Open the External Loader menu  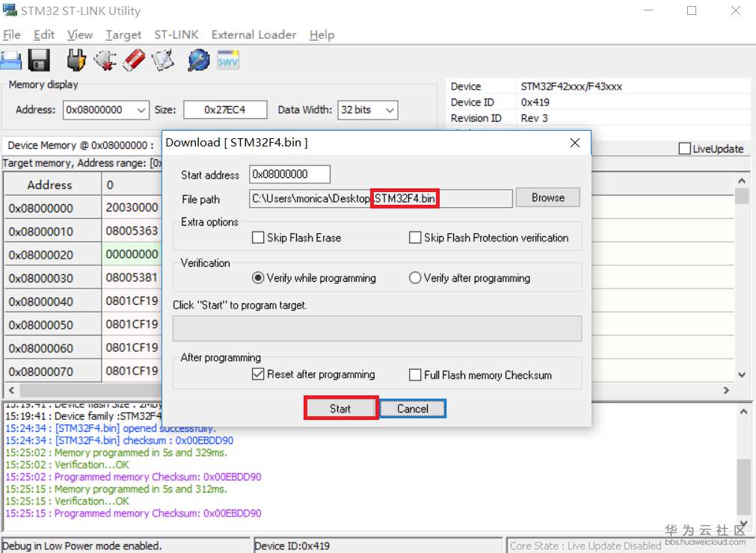(x=253, y=34)
